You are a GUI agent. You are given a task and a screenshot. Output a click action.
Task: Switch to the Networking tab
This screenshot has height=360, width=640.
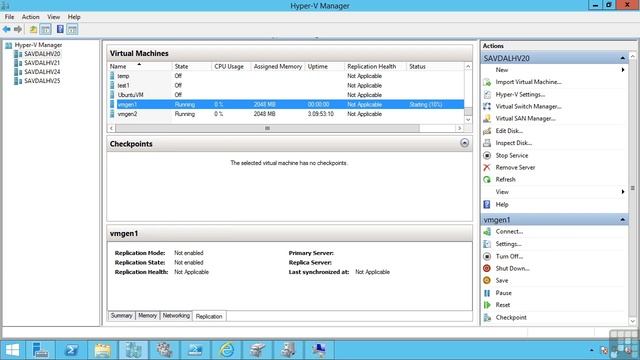176,316
